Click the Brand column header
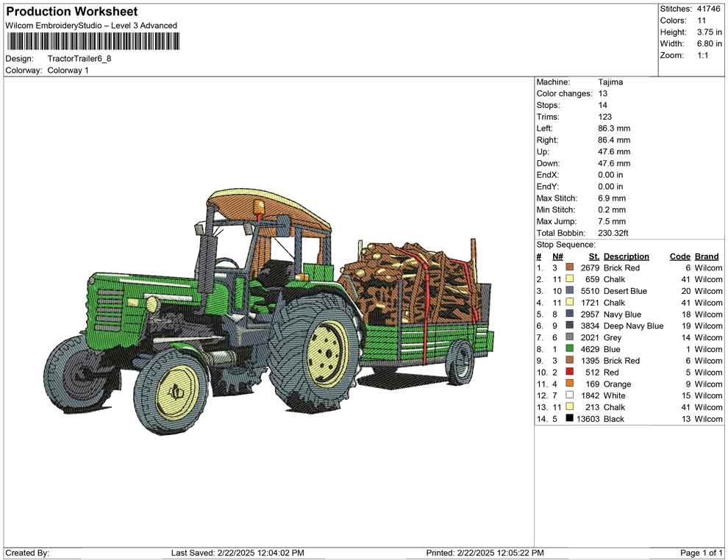 pyautogui.click(x=707, y=256)
